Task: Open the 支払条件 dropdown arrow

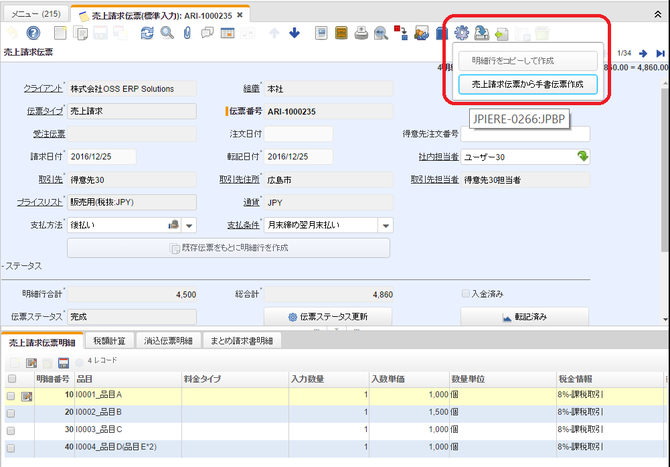Action: click(385, 225)
